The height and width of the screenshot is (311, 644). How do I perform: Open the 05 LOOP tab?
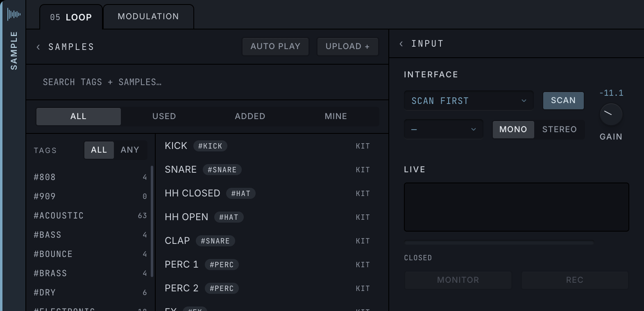pos(71,17)
